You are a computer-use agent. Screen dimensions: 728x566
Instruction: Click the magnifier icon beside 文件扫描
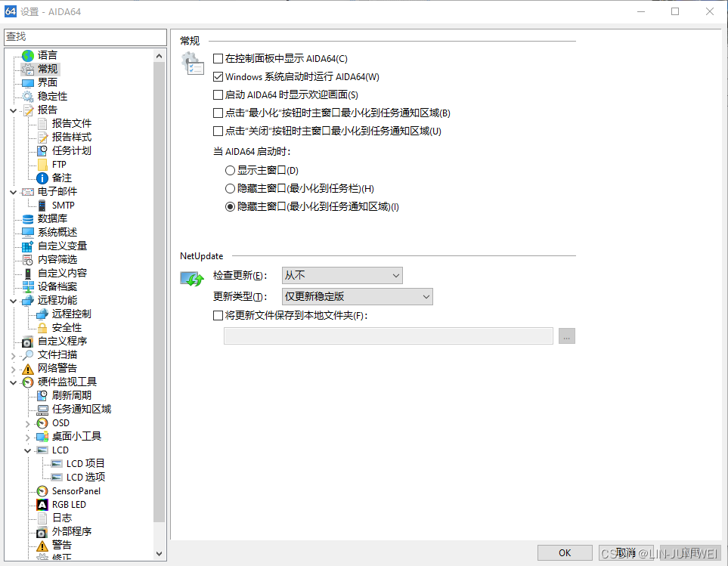[x=28, y=355]
